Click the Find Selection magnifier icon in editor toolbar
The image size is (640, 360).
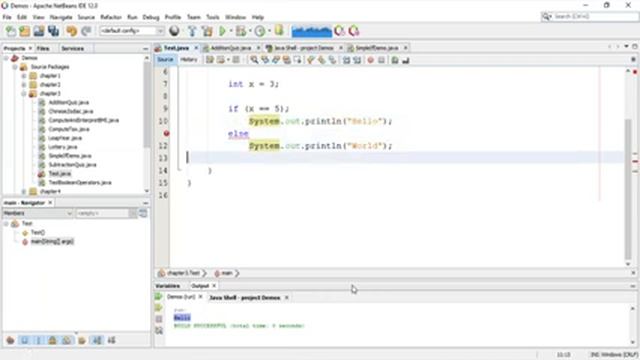point(254,60)
